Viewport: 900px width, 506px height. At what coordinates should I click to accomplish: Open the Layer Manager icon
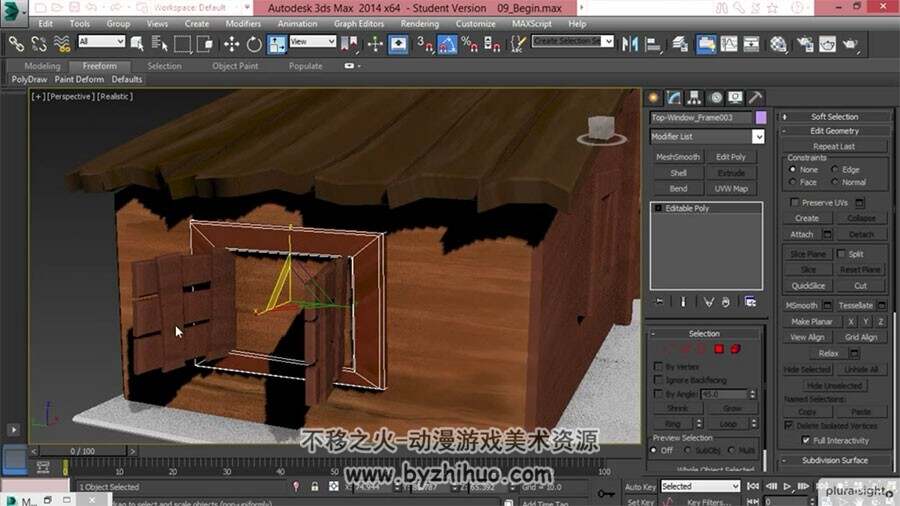click(x=680, y=44)
